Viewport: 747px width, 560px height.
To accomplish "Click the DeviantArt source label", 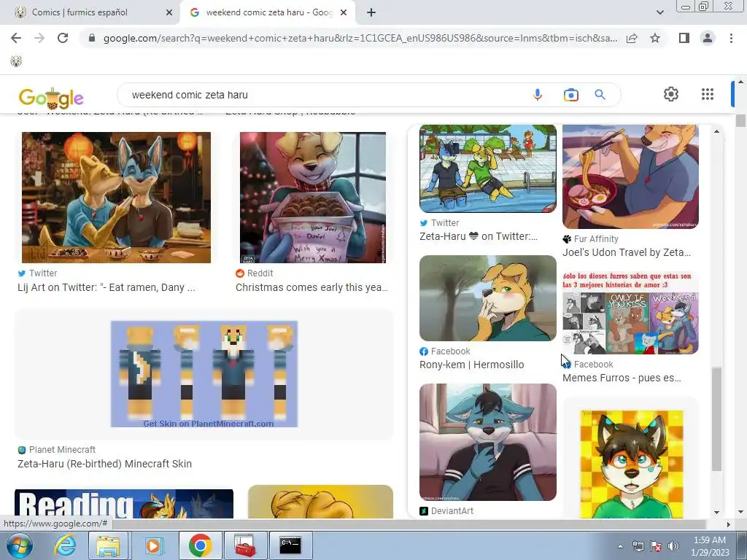I will (x=446, y=511).
